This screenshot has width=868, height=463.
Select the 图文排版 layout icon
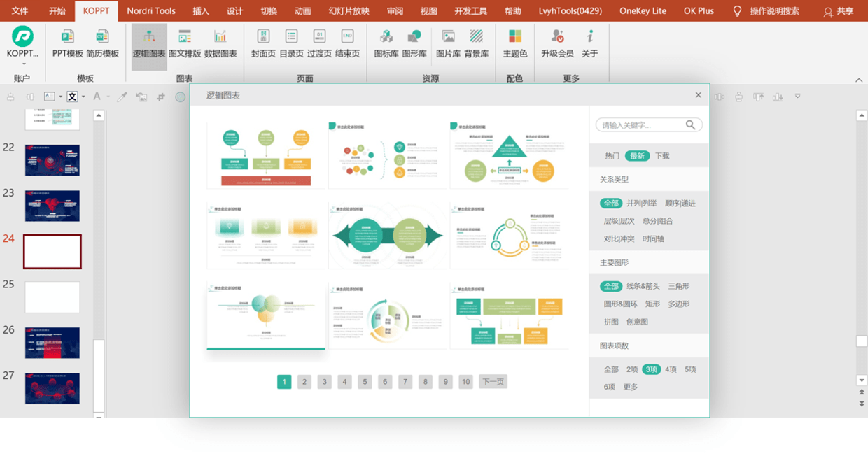[185, 43]
